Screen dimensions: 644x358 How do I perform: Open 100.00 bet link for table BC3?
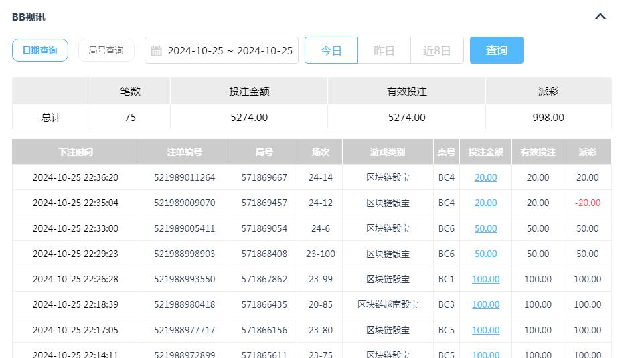pyautogui.click(x=485, y=304)
